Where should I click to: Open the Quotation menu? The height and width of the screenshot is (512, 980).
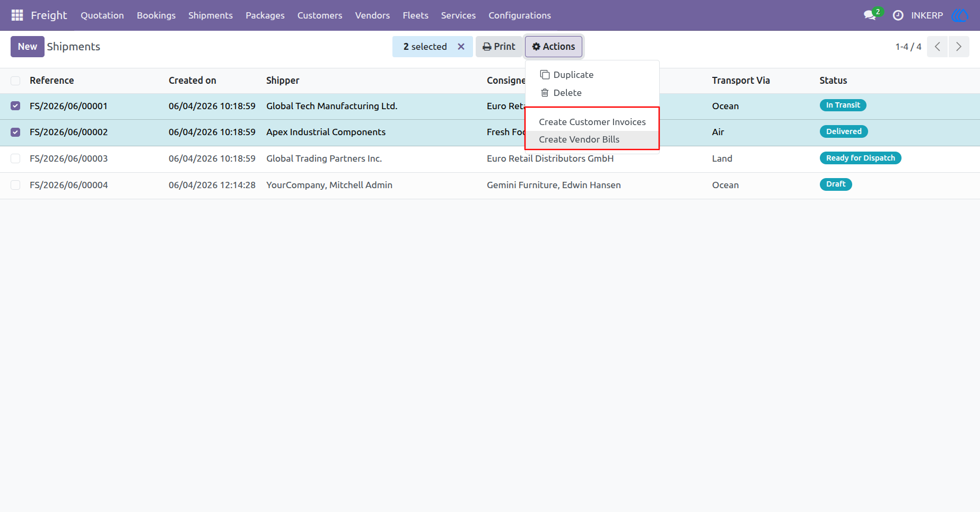[102, 15]
